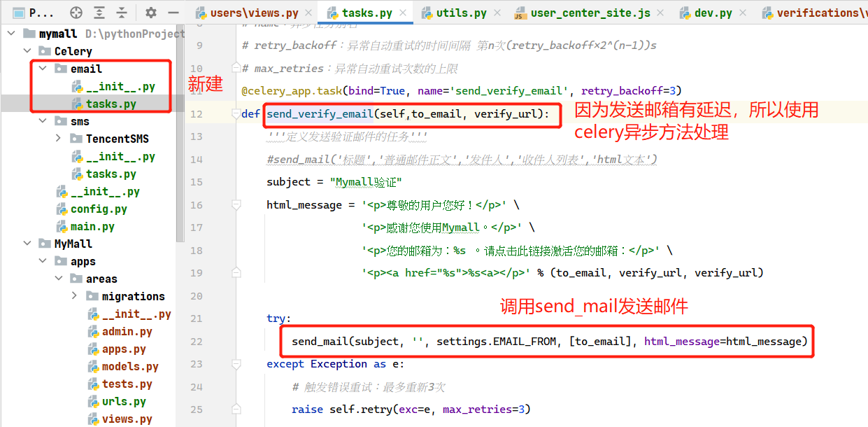Click the Select Opened File crosshair icon
The width and height of the screenshot is (868, 427).
coord(77,13)
